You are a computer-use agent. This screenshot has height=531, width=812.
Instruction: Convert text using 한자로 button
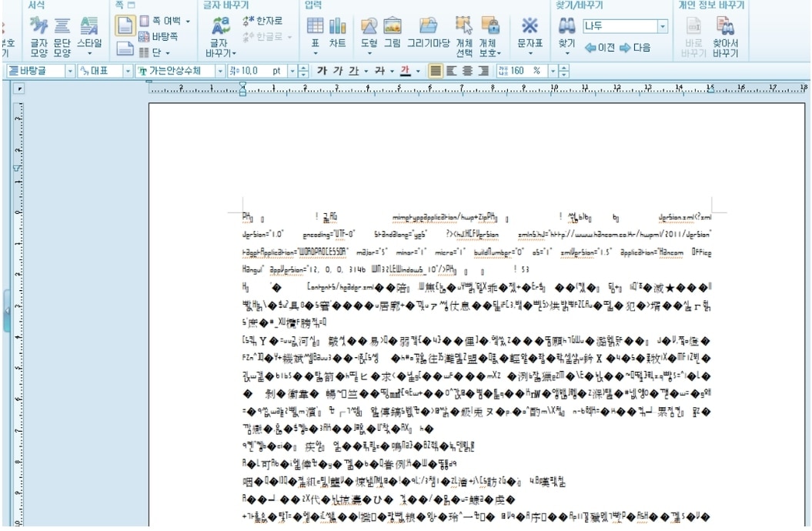[262, 22]
